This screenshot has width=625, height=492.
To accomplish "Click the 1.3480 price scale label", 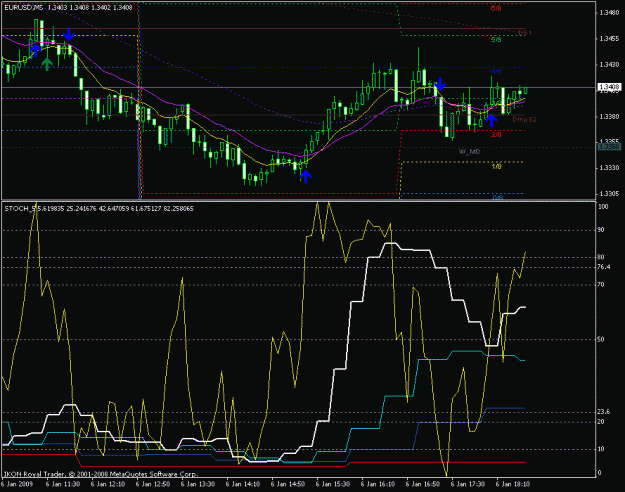I will tap(609, 13).
